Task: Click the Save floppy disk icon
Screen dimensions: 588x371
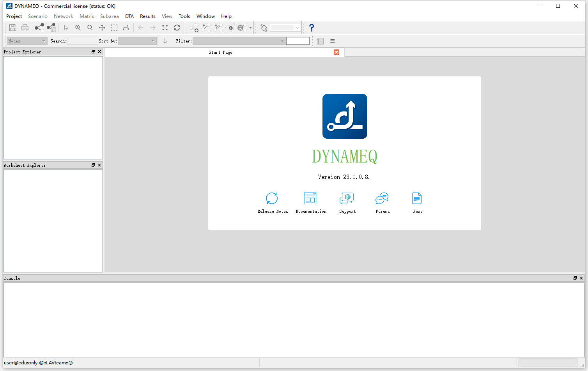Action: pyautogui.click(x=12, y=28)
